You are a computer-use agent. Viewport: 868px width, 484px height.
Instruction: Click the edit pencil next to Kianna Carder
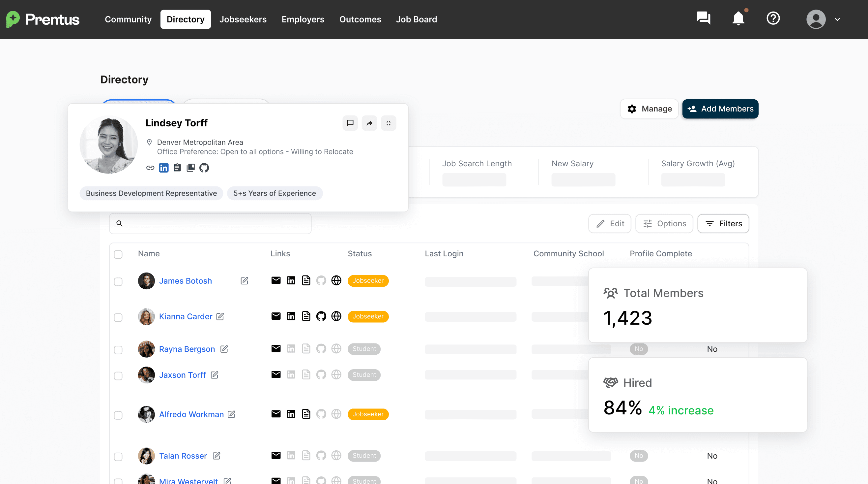(x=220, y=316)
